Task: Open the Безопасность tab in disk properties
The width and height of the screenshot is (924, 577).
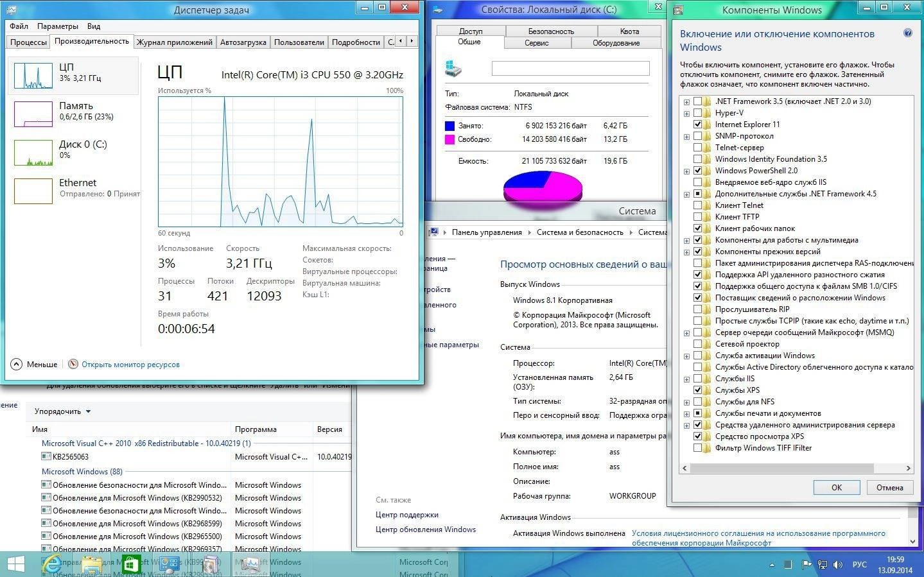Action: (551, 31)
